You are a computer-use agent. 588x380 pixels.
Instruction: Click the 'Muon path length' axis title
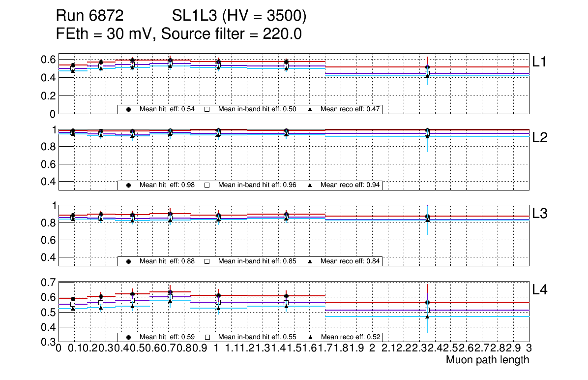coord(487,360)
